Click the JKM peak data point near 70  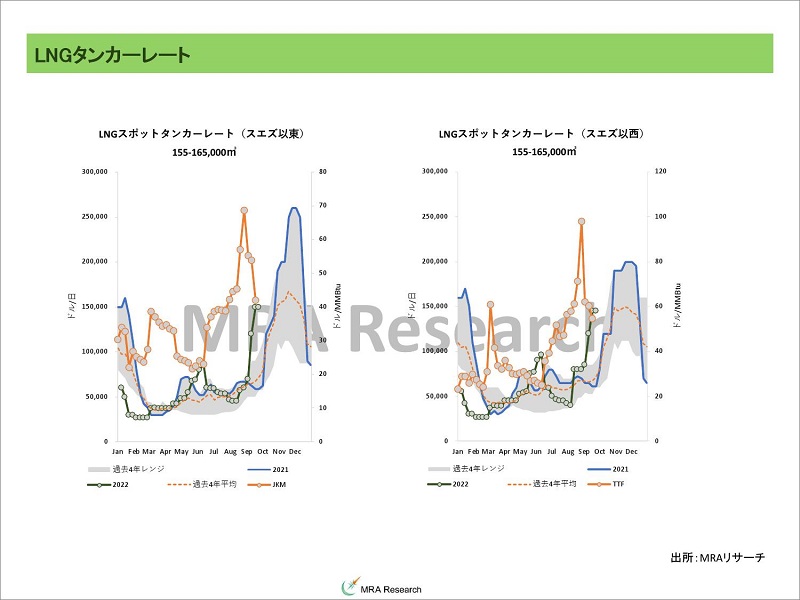pos(244,210)
